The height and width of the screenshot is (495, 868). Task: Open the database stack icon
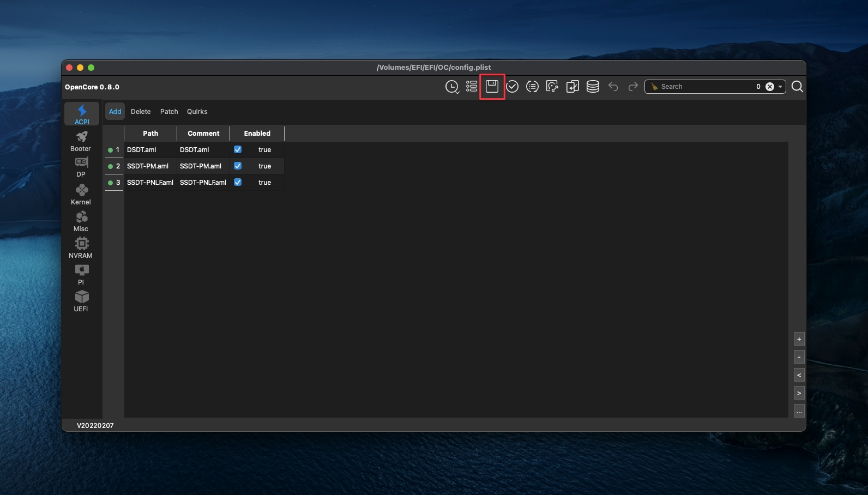click(593, 87)
